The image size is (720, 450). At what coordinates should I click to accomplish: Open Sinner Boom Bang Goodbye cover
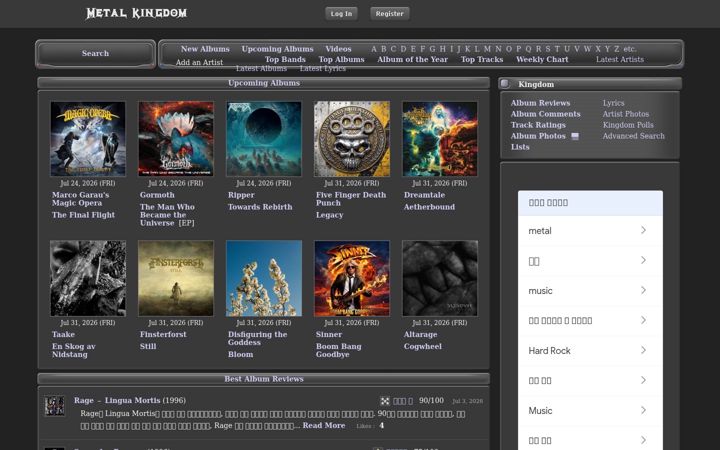[352, 278]
